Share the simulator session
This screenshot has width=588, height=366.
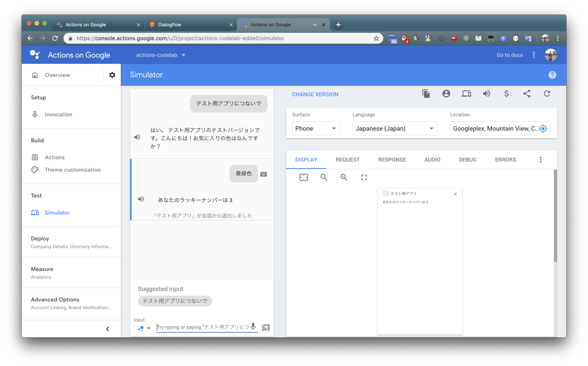tap(527, 94)
